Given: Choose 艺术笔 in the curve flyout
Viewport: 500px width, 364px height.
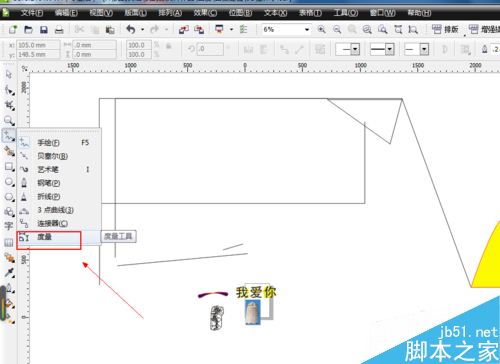Looking at the screenshot, I should click(59, 169).
